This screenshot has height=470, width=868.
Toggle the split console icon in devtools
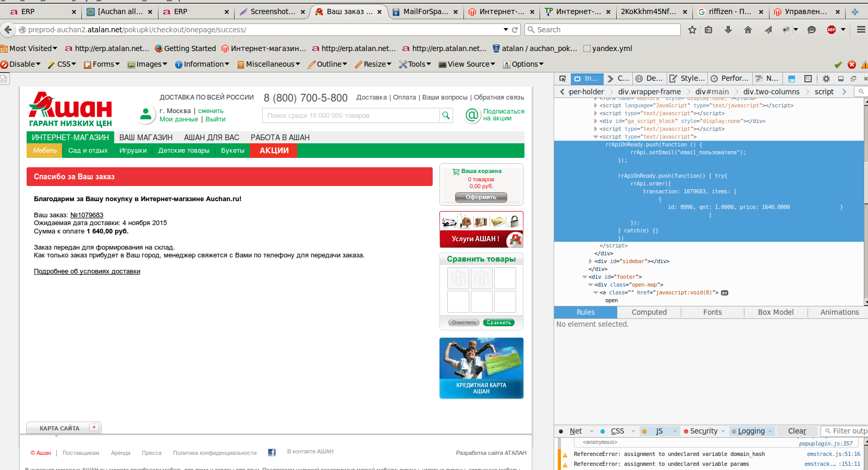click(791, 79)
